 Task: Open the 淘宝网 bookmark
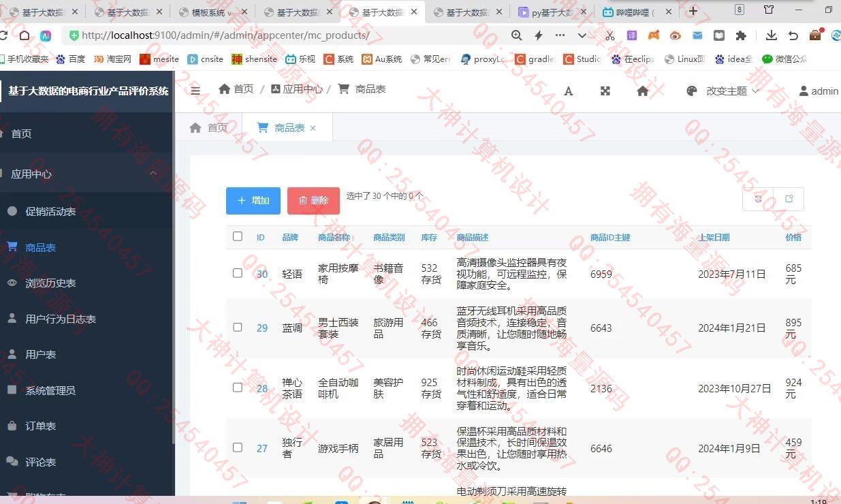pyautogui.click(x=112, y=59)
